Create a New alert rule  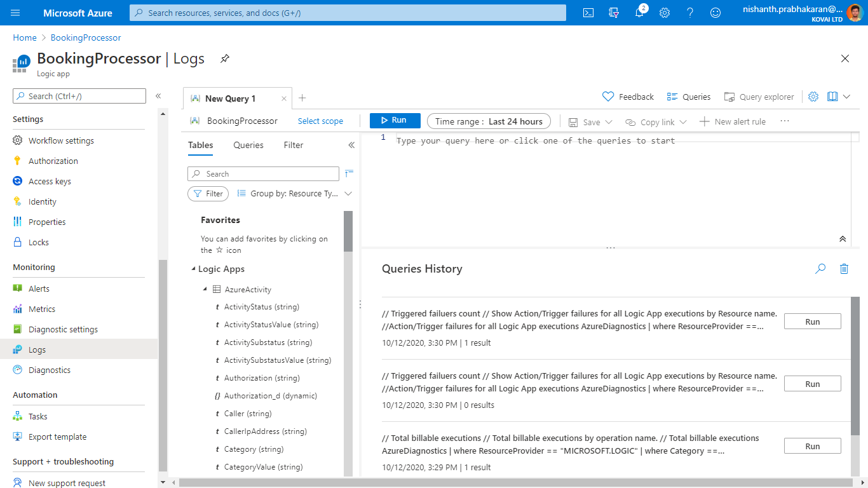733,121
